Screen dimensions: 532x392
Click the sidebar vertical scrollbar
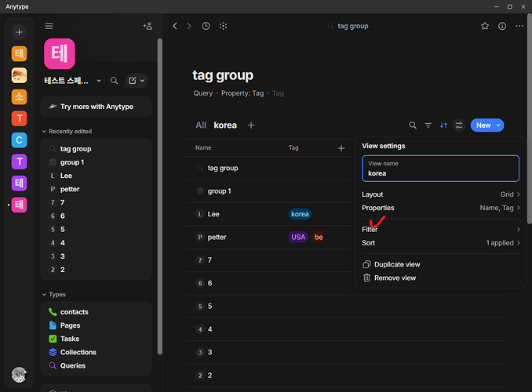(x=160, y=197)
